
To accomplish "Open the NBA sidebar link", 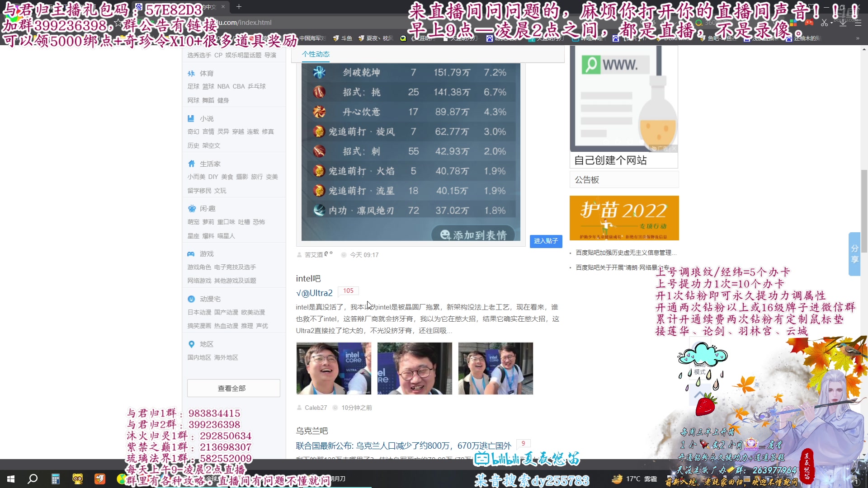I will pos(223,86).
